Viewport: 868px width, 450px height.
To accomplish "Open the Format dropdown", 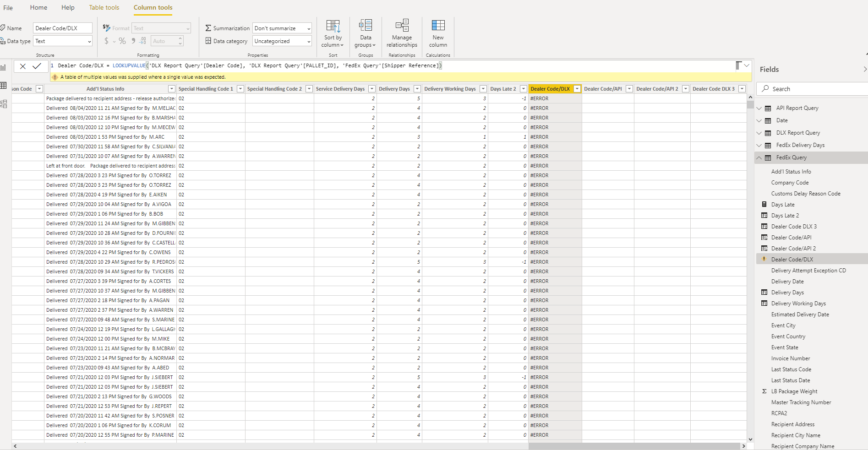I will pyautogui.click(x=161, y=28).
